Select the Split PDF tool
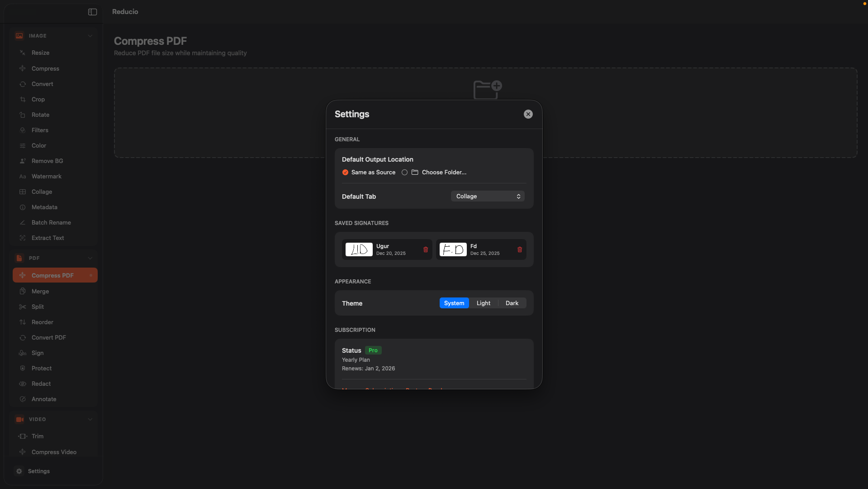This screenshot has height=489, width=868. [x=38, y=307]
